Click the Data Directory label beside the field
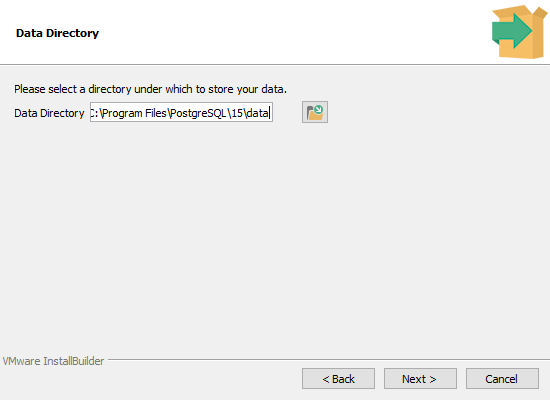 [x=49, y=113]
